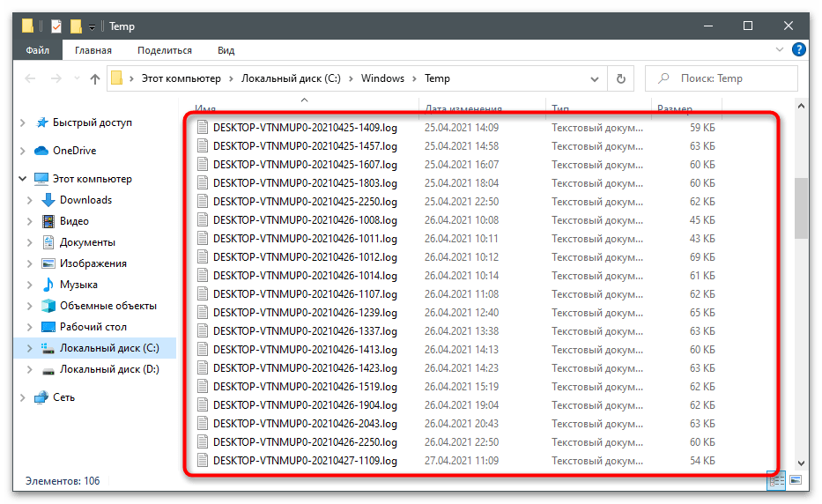Switch to the Вид ribbon tab
The image size is (822, 504).
point(226,50)
